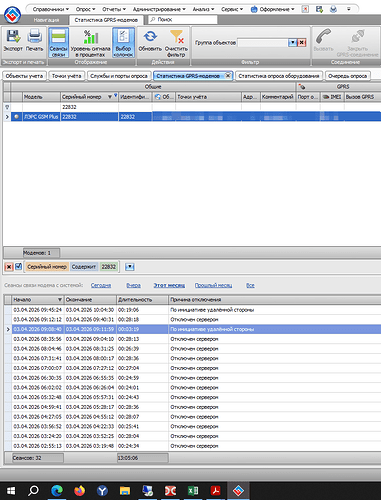Click the Идентифи... column header
The image size is (381, 500).
pyautogui.click(x=135, y=97)
